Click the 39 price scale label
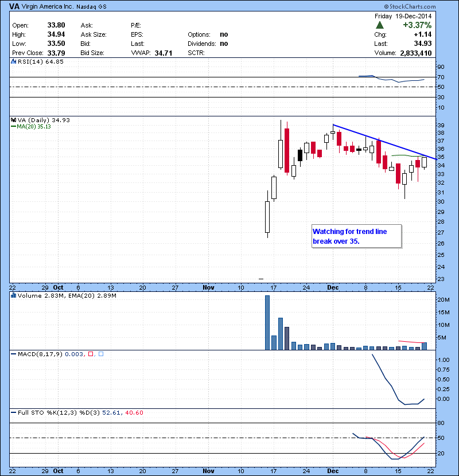This screenshot has height=476, width=459. (441, 125)
